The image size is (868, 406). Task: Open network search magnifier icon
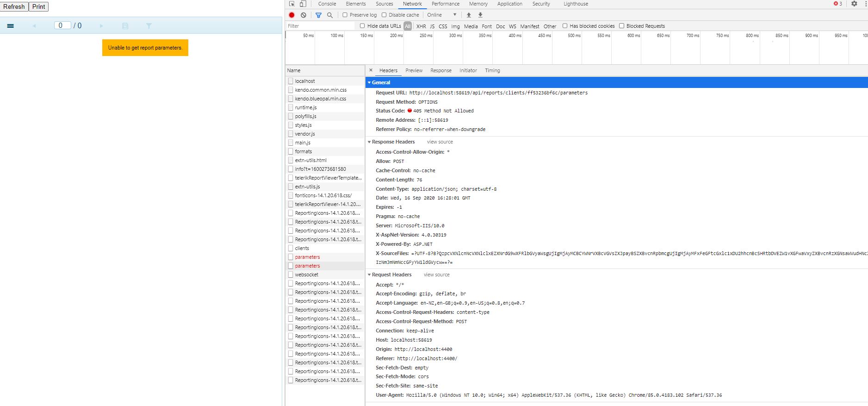pyautogui.click(x=330, y=15)
